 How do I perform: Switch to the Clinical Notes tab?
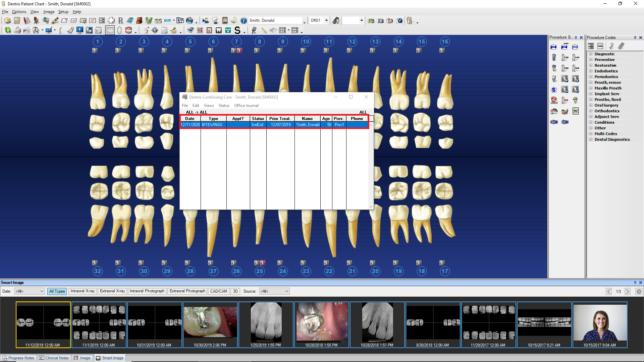(54, 358)
